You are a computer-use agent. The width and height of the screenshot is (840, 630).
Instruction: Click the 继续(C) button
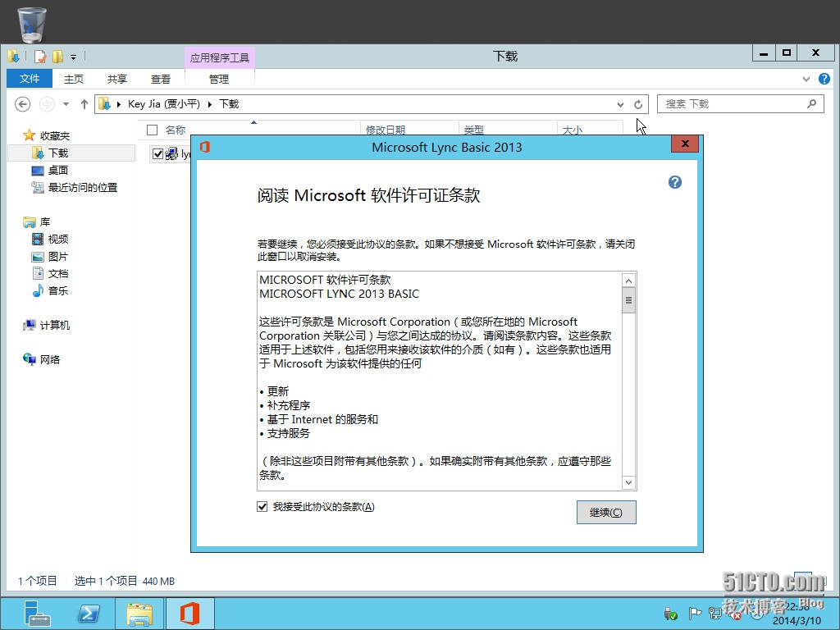[606, 513]
